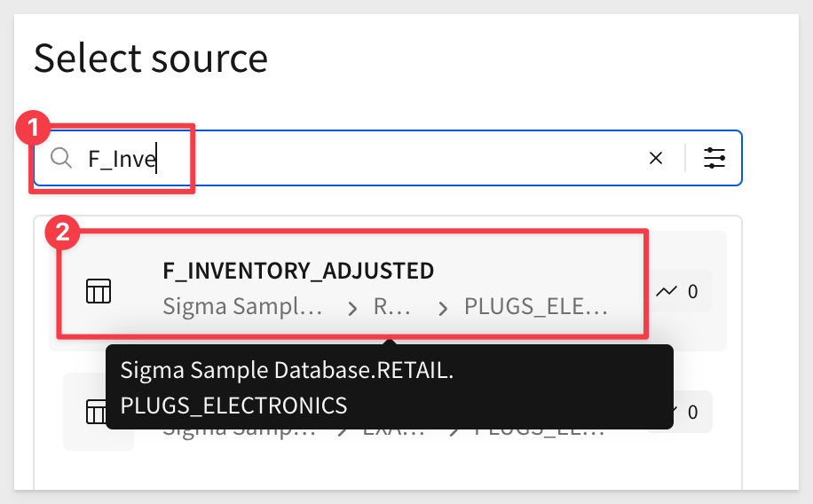Click the magnifier search icon

[61, 158]
